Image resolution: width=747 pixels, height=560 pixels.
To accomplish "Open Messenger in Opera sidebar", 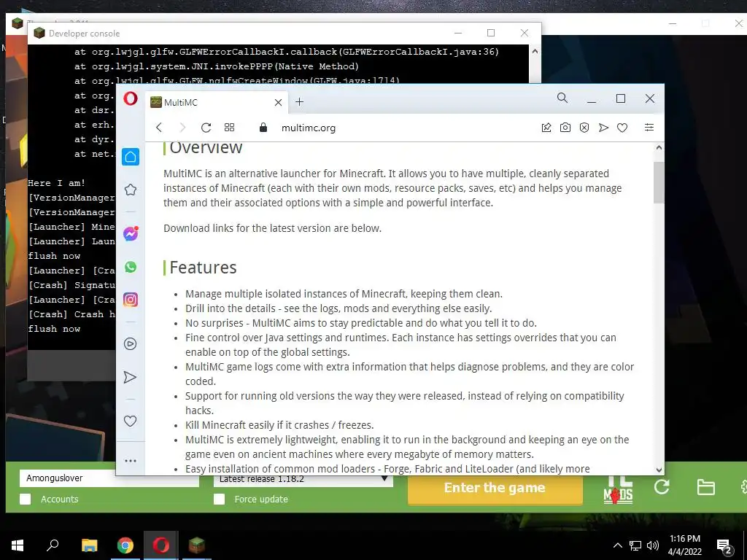I will [x=131, y=233].
